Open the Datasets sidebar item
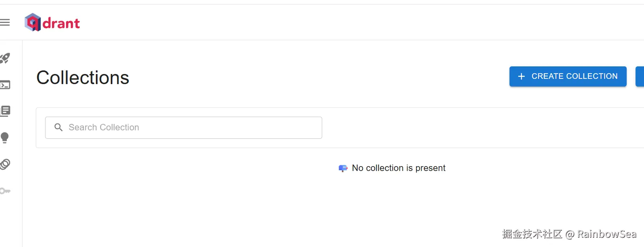This screenshot has height=247, width=644. click(x=5, y=164)
